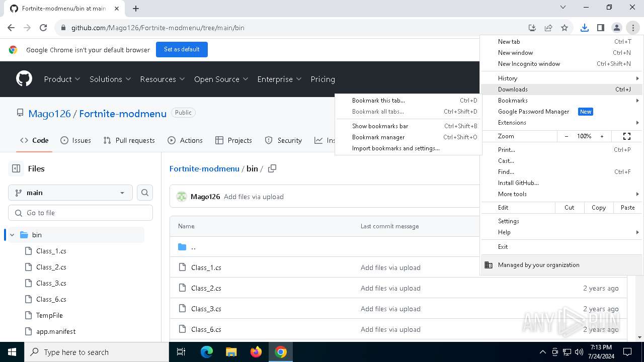Viewport: 644px width, 362px height.
Task: Open parent directory folder icon
Action: [182, 247]
